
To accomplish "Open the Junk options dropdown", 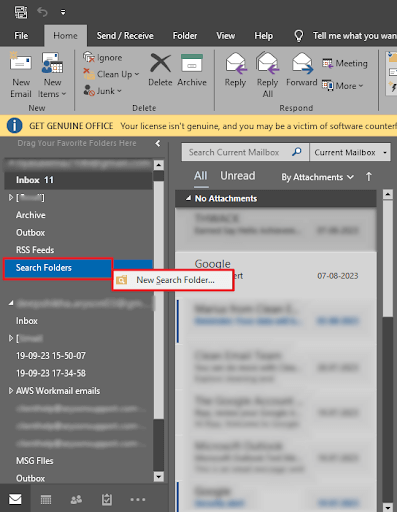I will point(102,91).
